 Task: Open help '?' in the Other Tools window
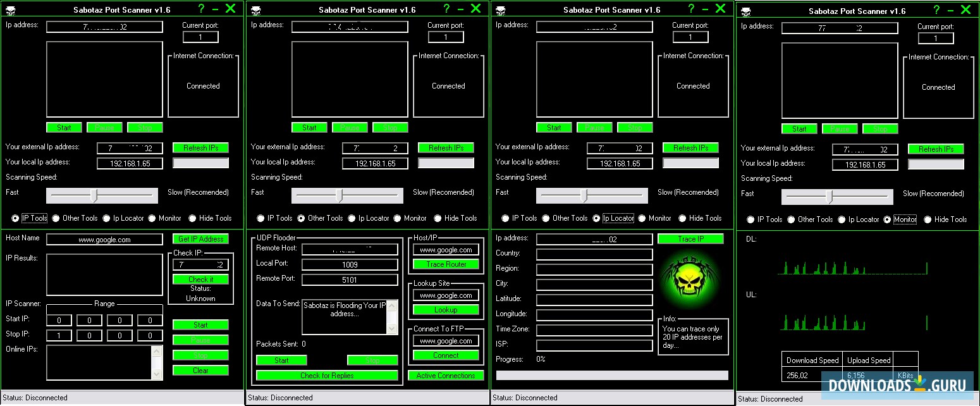click(446, 9)
